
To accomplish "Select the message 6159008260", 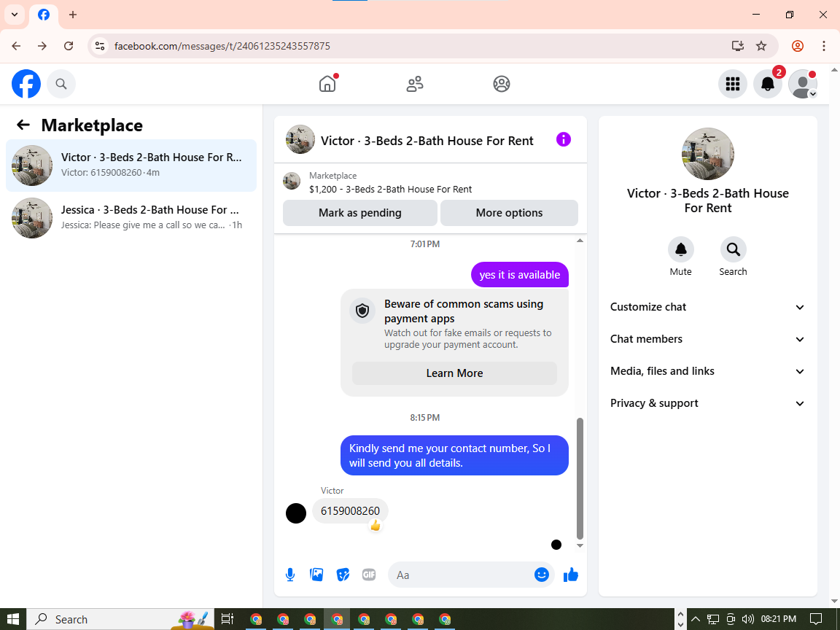I will point(350,511).
